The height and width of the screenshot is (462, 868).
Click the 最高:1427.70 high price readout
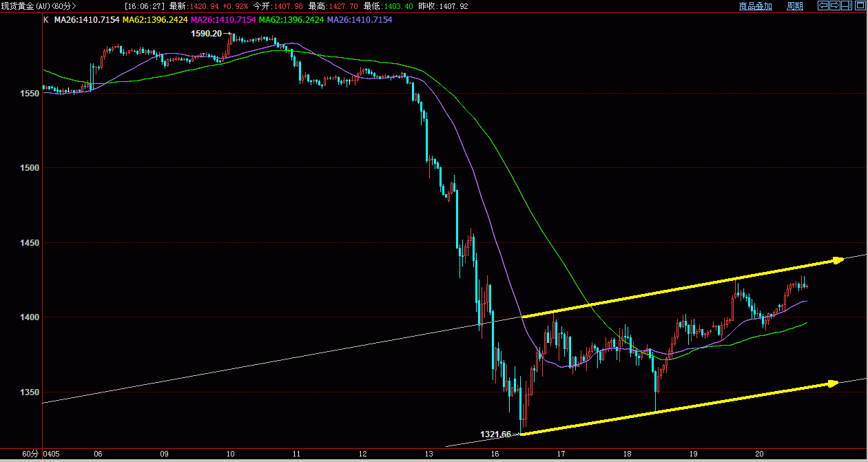[332, 6]
